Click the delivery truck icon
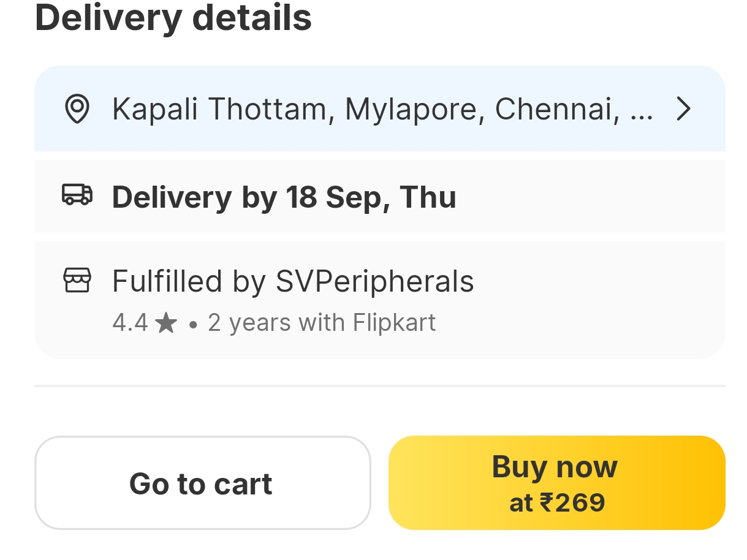The image size is (747, 560). 77,195
